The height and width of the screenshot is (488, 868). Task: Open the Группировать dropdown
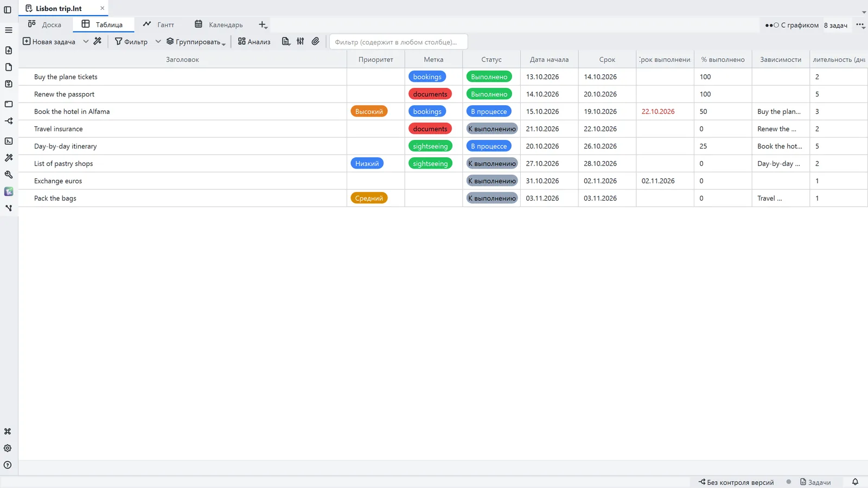tap(196, 42)
